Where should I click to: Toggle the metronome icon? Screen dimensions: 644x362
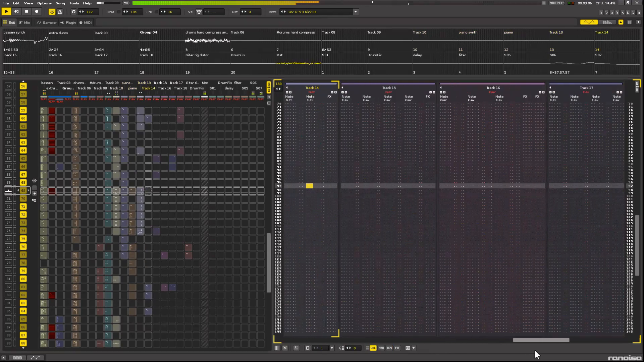[x=60, y=12]
